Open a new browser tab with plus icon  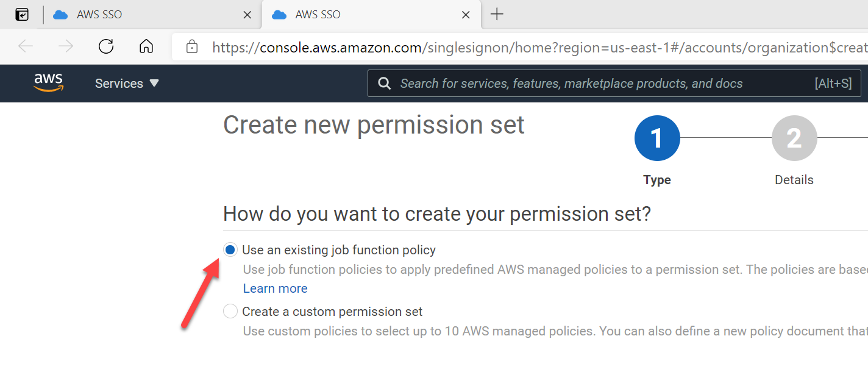click(x=497, y=15)
